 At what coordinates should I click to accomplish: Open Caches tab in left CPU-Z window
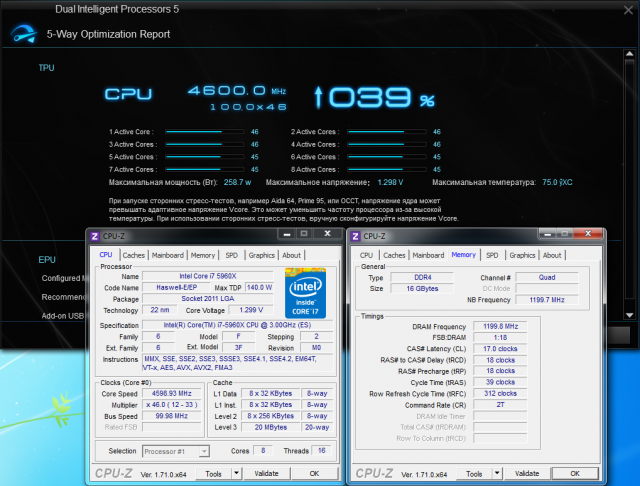pyautogui.click(x=133, y=255)
